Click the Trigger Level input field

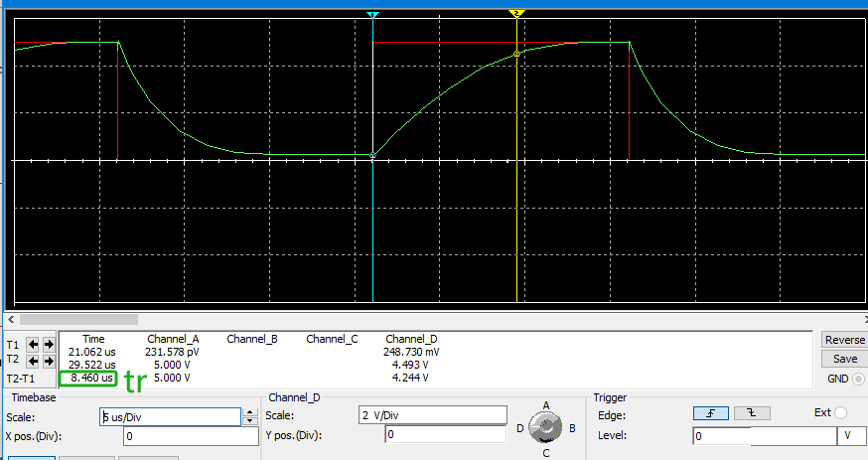pyautogui.click(x=765, y=436)
